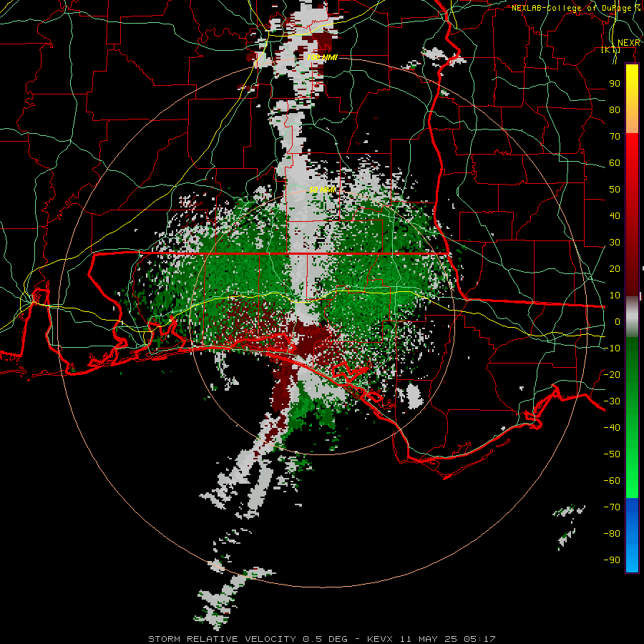Click the positive "70" scale value
Viewport: 644px width, 644px height.
coord(615,137)
